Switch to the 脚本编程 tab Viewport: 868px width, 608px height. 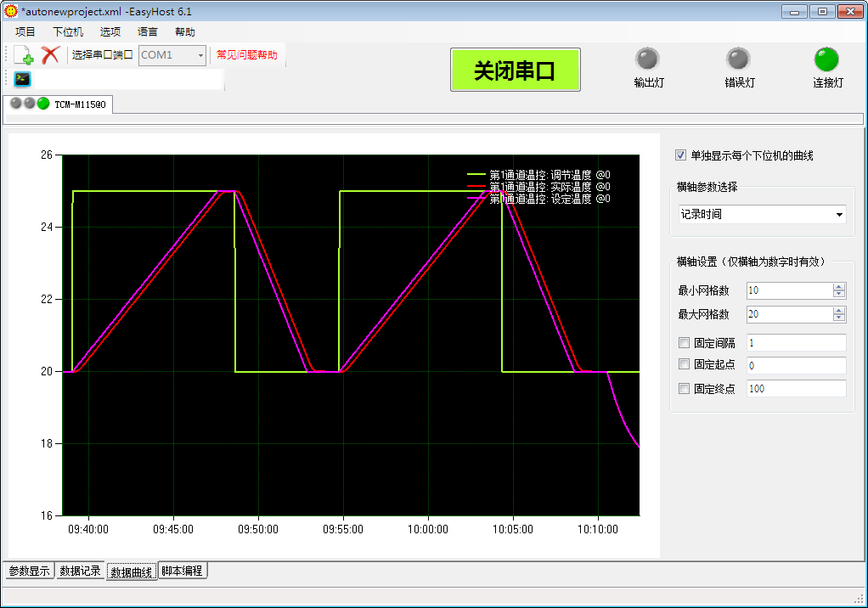pos(182,571)
